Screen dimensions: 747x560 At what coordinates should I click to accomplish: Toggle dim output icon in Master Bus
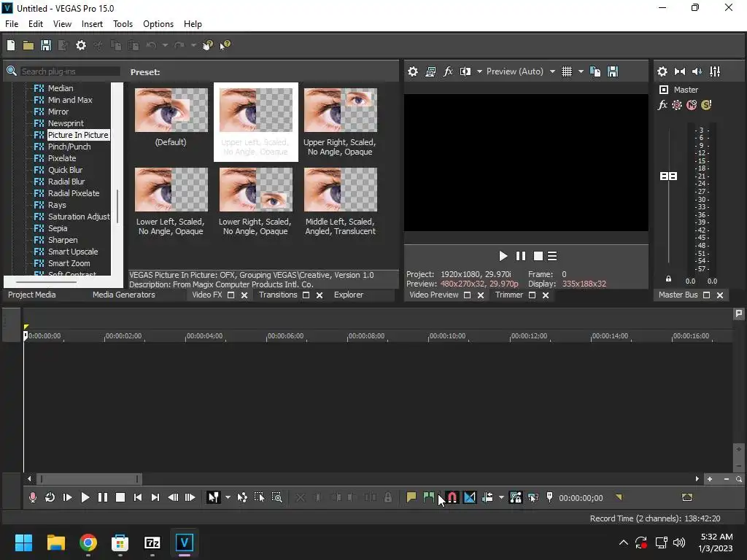tap(697, 71)
